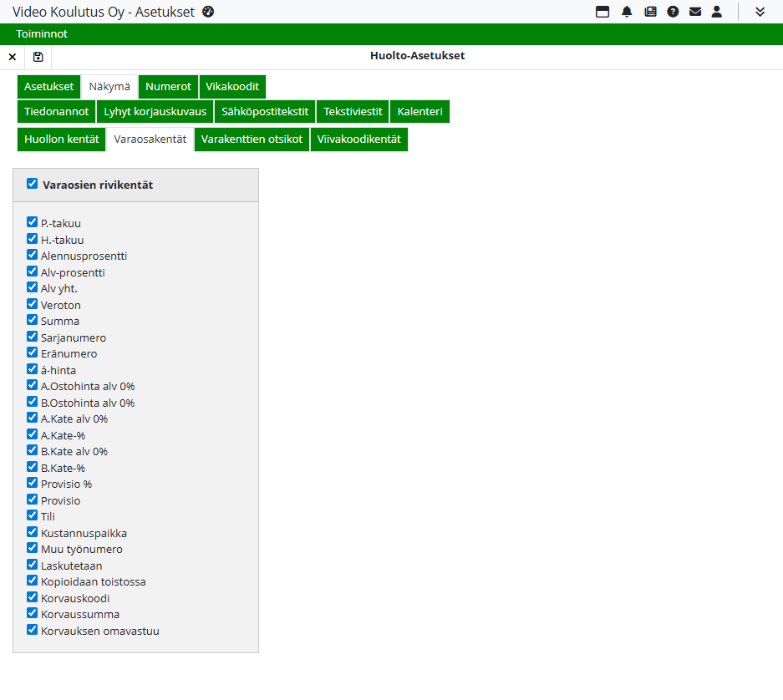Open the Sähköpostitekstit tab
The width and height of the screenshot is (783, 700).
(265, 112)
